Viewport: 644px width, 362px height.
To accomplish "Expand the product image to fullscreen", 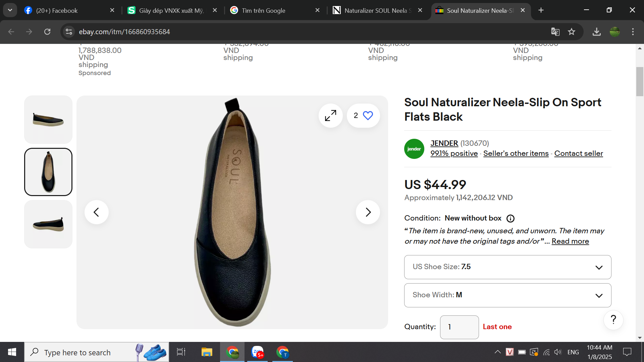I will 330,116.
